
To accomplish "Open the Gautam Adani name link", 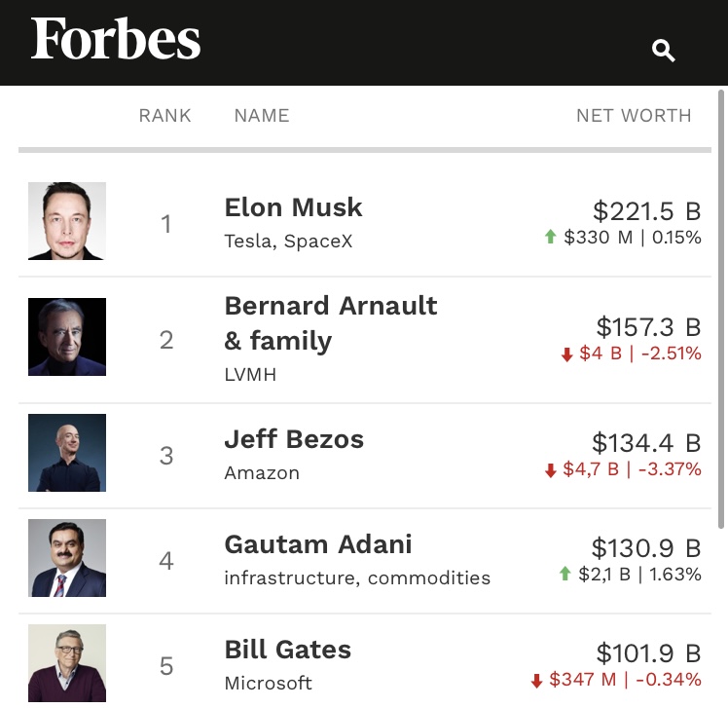I will 318,543.
